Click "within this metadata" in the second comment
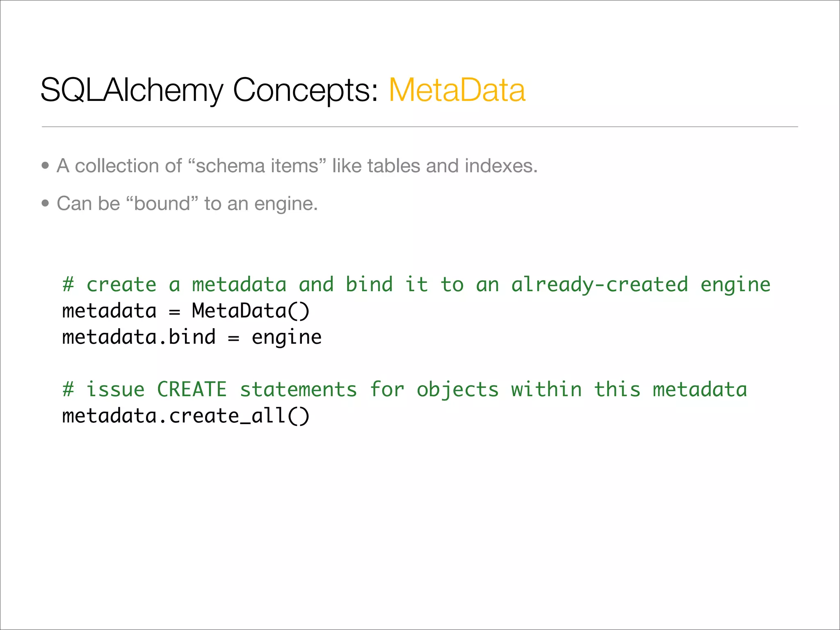This screenshot has height=630, width=840. (x=629, y=390)
